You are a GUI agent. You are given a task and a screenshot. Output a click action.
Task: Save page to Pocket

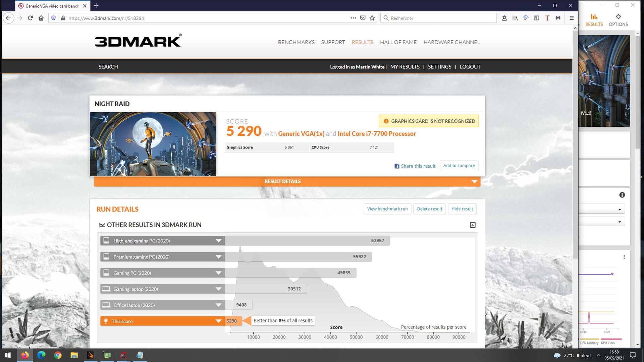click(363, 18)
